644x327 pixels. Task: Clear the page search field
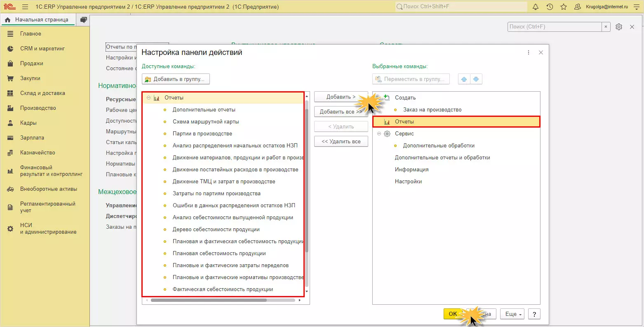click(x=606, y=27)
